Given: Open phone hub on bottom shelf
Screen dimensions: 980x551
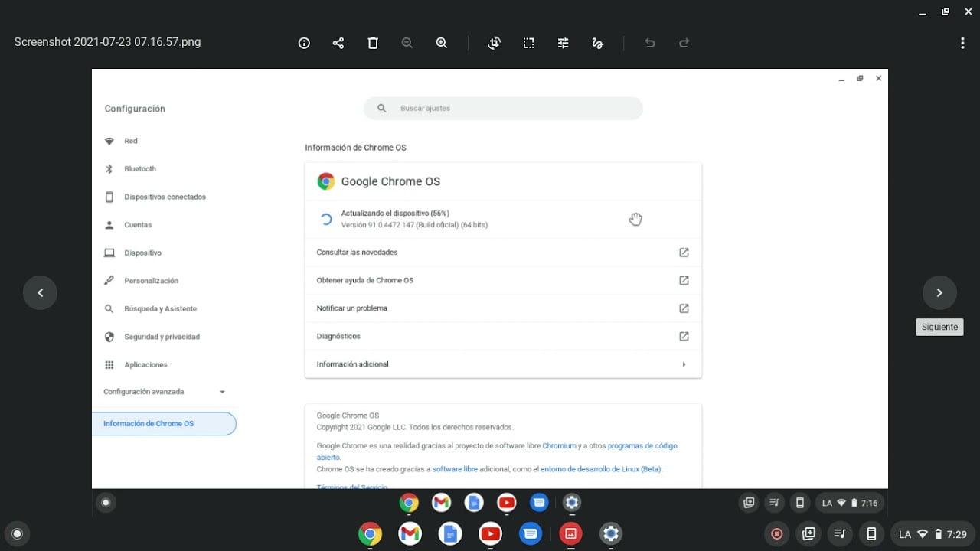Looking at the screenshot, I should point(871,534).
